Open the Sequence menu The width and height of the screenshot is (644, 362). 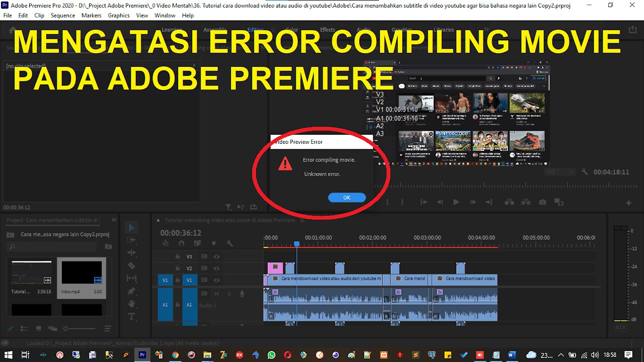[x=63, y=16]
